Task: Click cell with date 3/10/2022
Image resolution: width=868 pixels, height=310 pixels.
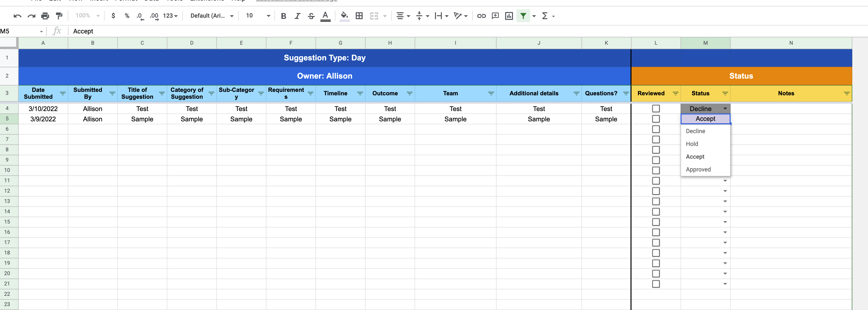Action: click(43, 109)
